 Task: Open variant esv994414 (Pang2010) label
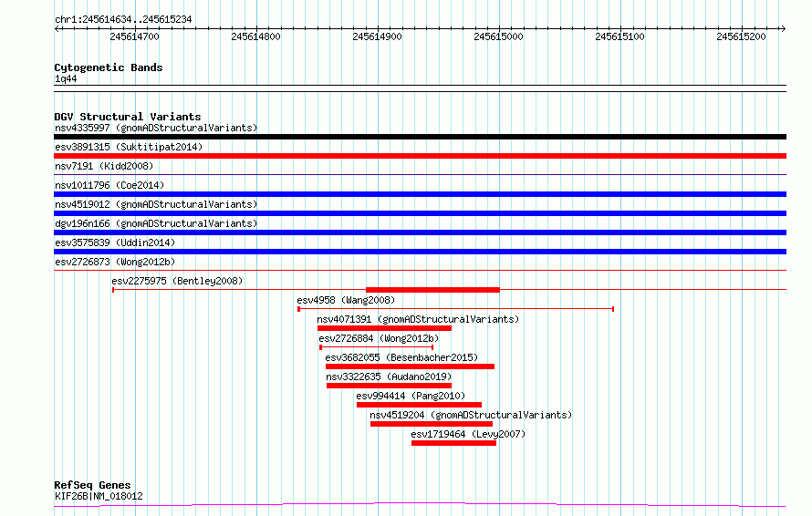pos(411,396)
